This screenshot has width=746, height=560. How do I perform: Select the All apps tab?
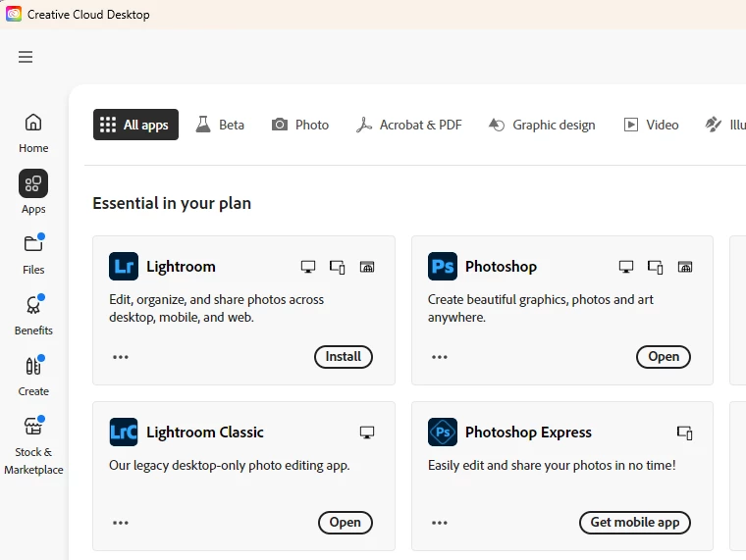coord(135,125)
